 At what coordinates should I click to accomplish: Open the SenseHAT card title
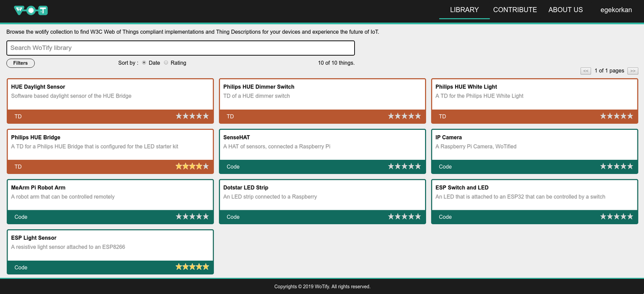coord(237,137)
